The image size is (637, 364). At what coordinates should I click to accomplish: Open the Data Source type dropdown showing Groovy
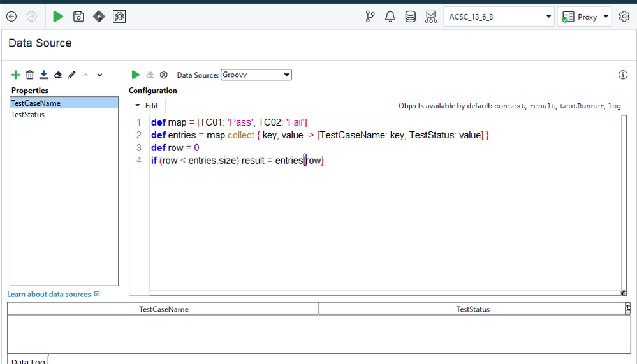coord(256,75)
